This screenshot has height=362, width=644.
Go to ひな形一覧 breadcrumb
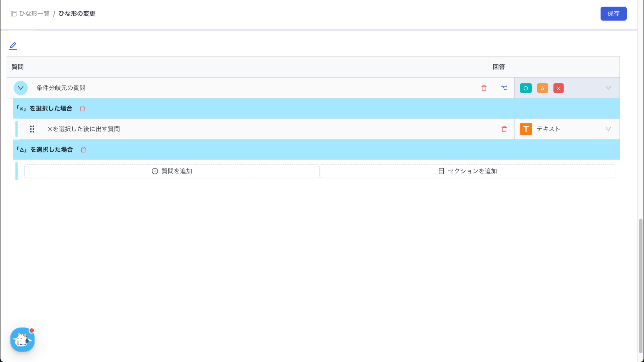[x=34, y=14]
